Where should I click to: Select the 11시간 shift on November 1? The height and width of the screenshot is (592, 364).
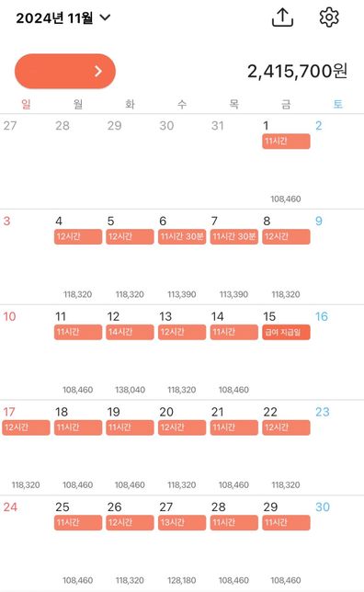coord(286,142)
